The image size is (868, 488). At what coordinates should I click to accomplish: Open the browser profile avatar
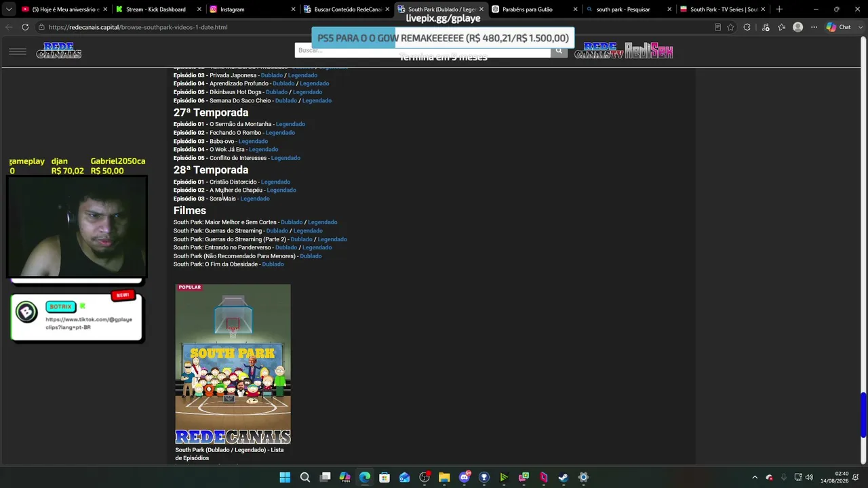[x=798, y=27]
